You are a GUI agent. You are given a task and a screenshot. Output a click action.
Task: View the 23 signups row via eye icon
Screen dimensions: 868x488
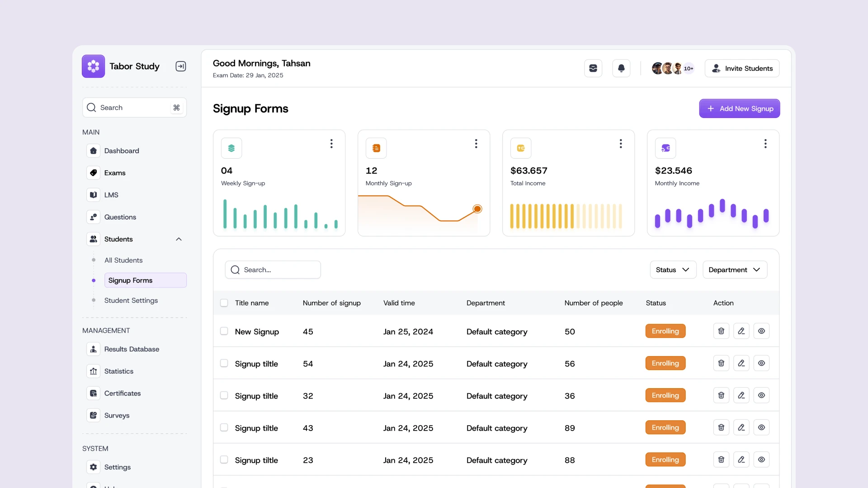[761, 460]
